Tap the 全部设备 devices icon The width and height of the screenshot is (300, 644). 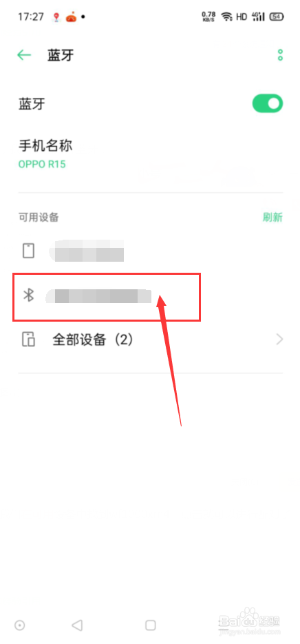pyautogui.click(x=28, y=340)
